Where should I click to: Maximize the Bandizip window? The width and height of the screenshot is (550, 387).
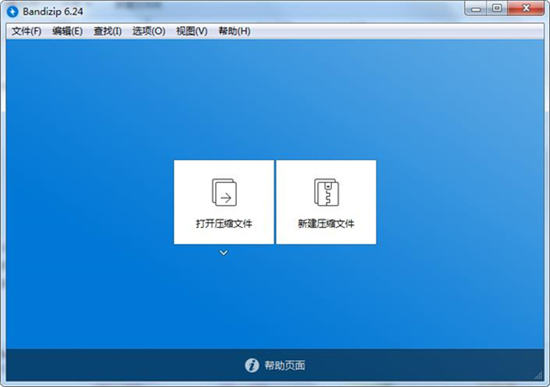pos(497,8)
